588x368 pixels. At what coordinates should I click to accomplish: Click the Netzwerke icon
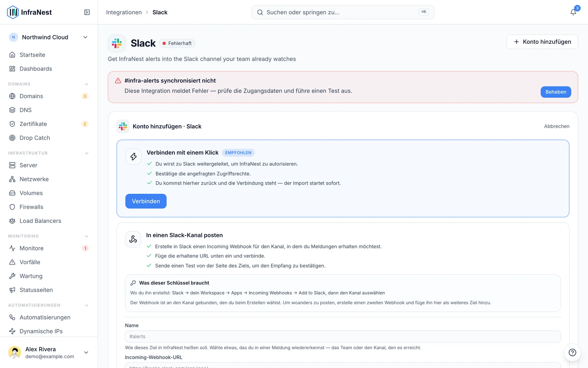click(12, 179)
